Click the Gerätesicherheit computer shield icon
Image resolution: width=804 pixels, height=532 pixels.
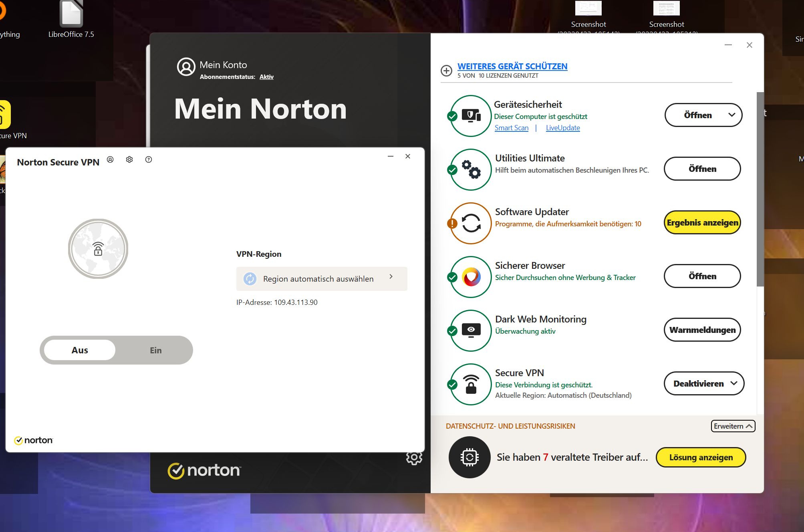[471, 116]
